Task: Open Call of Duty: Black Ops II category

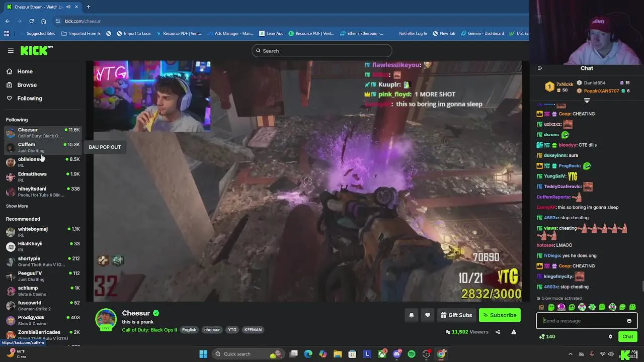Action: click(149, 330)
